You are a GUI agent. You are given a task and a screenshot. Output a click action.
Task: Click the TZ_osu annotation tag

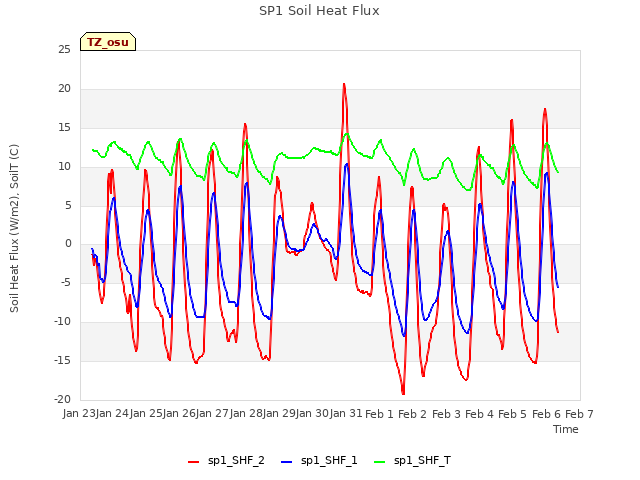108,42
